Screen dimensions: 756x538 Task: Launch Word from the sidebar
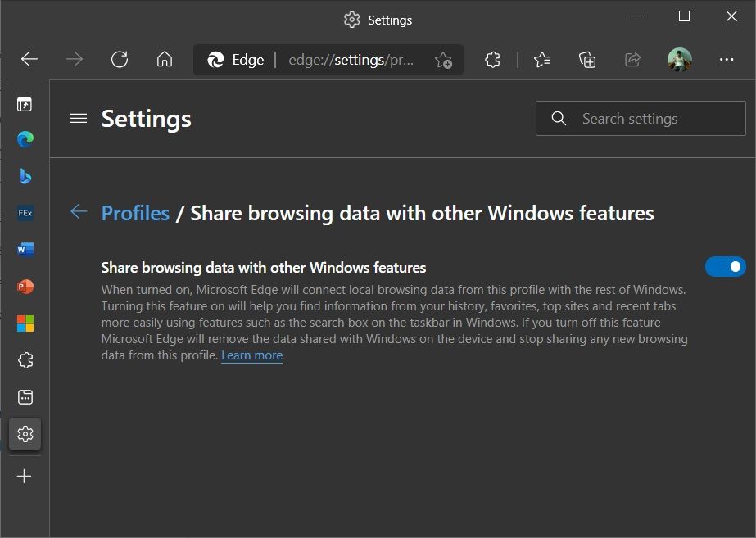[25, 249]
